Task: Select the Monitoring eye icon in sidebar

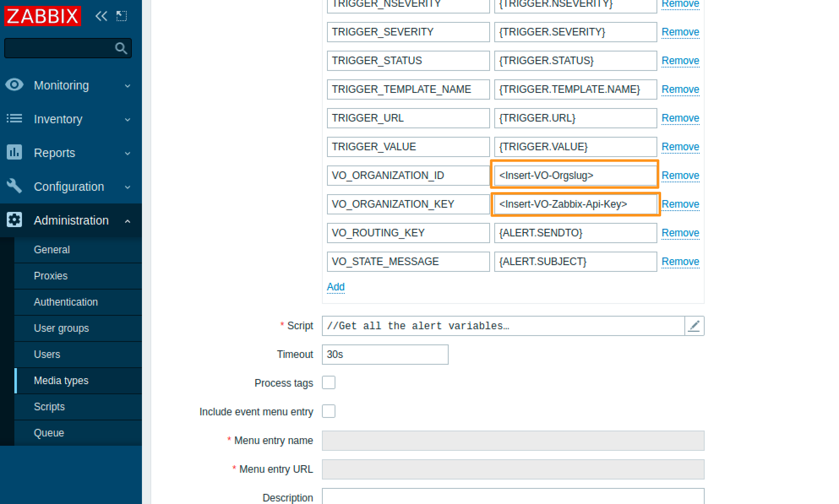Action: click(x=14, y=85)
